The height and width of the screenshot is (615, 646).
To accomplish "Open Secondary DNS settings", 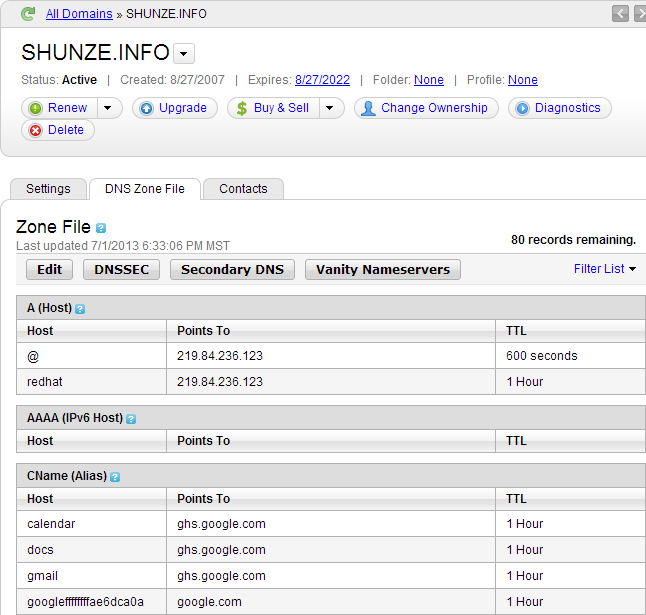I will coord(232,269).
